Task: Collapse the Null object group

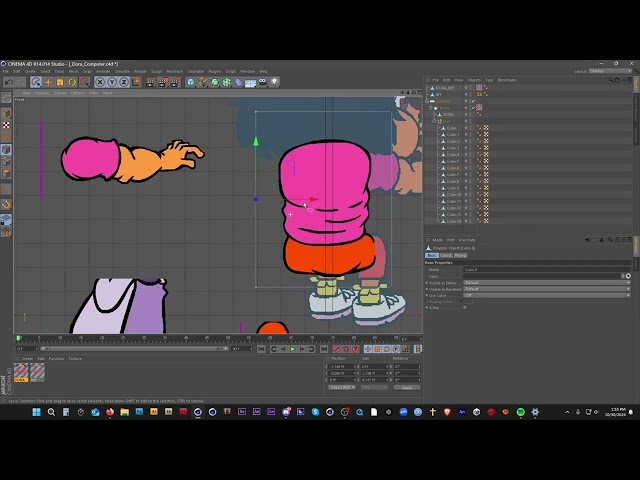Action: click(434, 121)
